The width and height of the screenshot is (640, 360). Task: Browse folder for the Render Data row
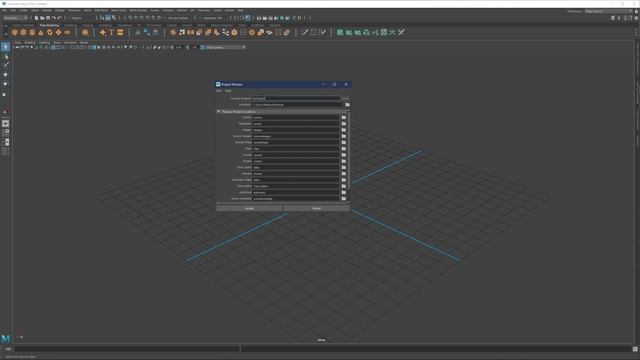point(344,142)
